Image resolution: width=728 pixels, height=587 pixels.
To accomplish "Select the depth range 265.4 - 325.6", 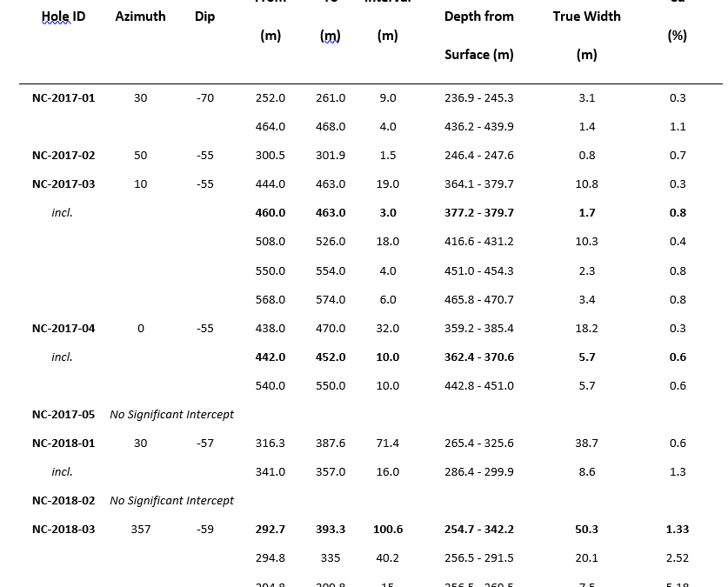I will coord(479,444).
